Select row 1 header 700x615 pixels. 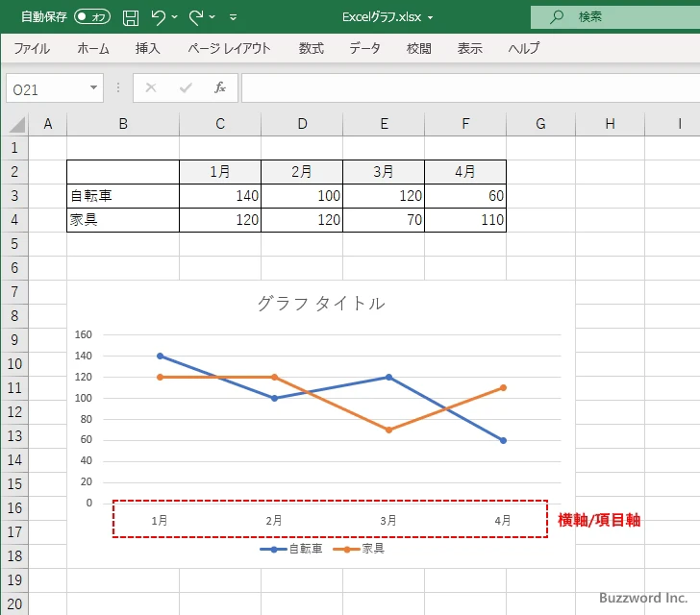click(x=14, y=148)
